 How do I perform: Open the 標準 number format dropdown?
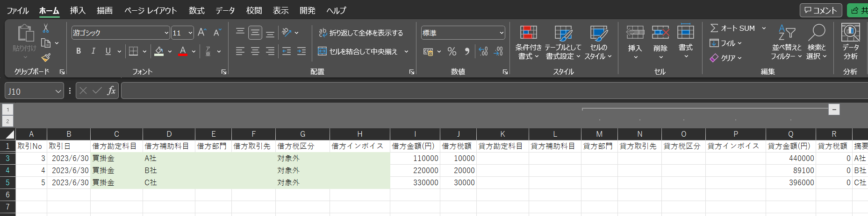[x=502, y=33]
